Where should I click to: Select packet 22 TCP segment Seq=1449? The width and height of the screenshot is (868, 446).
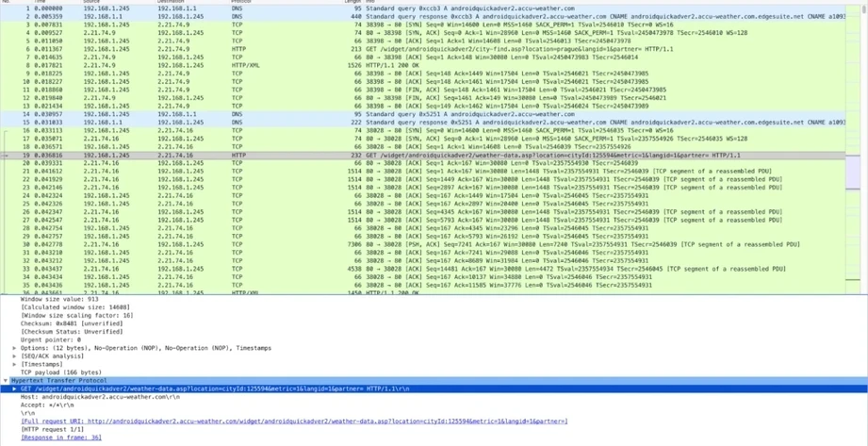pyautogui.click(x=423, y=179)
